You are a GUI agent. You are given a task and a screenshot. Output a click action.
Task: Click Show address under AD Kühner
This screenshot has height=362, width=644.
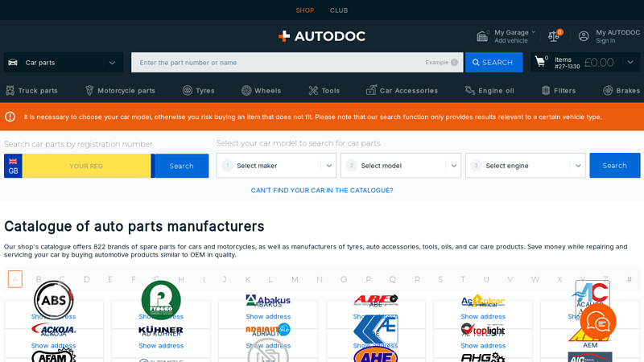(x=161, y=346)
